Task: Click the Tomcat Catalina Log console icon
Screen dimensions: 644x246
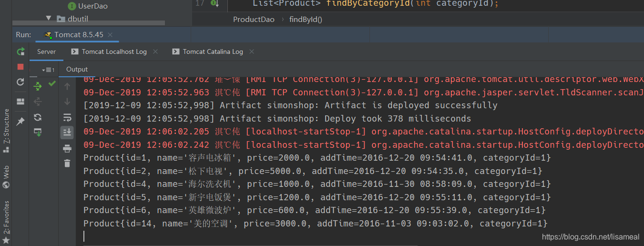Action: coord(176,51)
